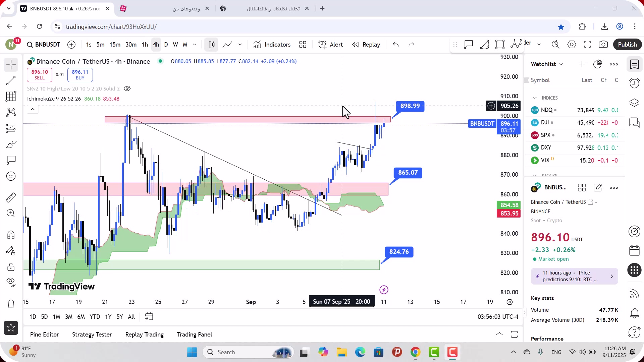Open the calendar panel icon

pos(634,250)
